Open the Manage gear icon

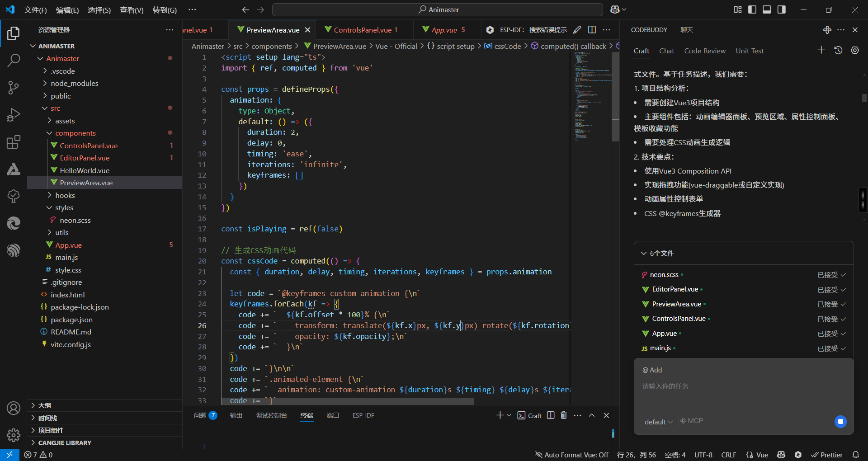click(x=14, y=435)
